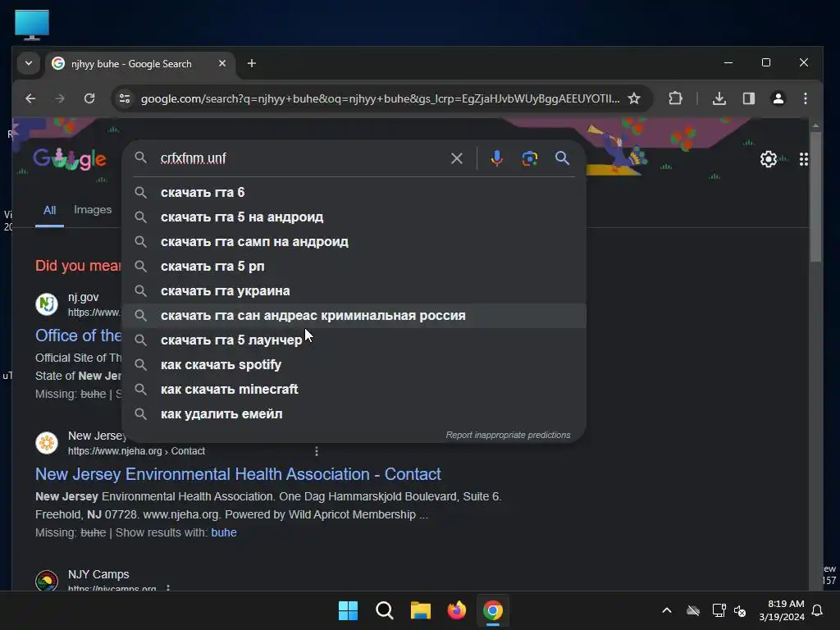
Task: Click the forward navigation arrow
Action: [60, 98]
